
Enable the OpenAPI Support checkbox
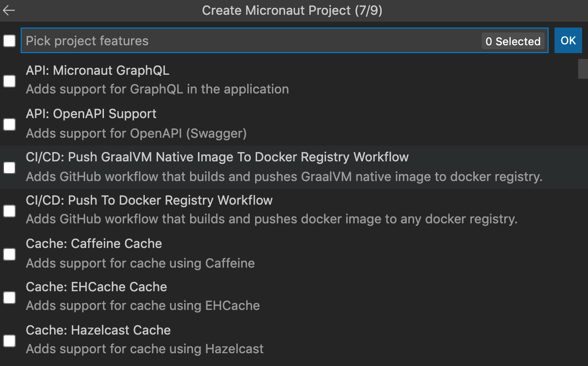point(9,124)
